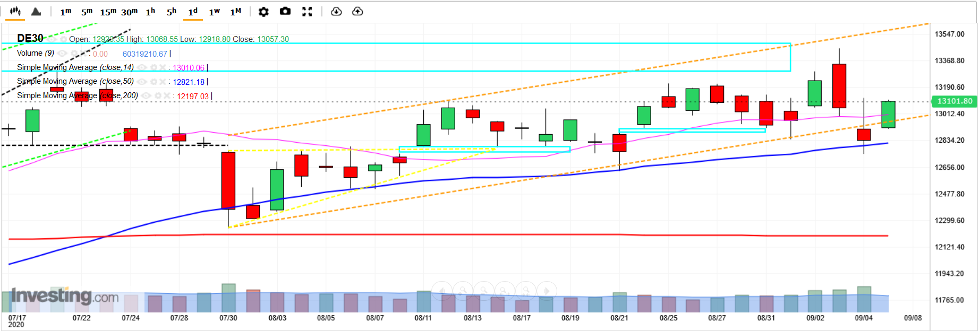The width and height of the screenshot is (980, 331).
Task: Set timeframe to 5 minutes
Action: (87, 12)
